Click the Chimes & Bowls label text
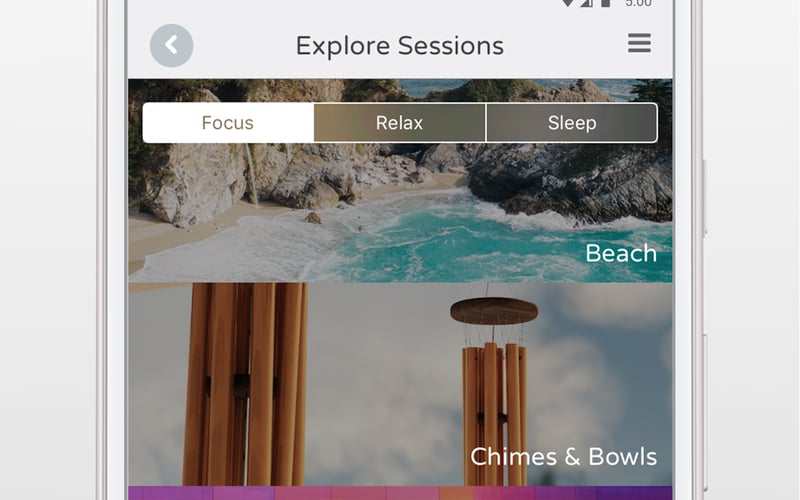 click(563, 457)
